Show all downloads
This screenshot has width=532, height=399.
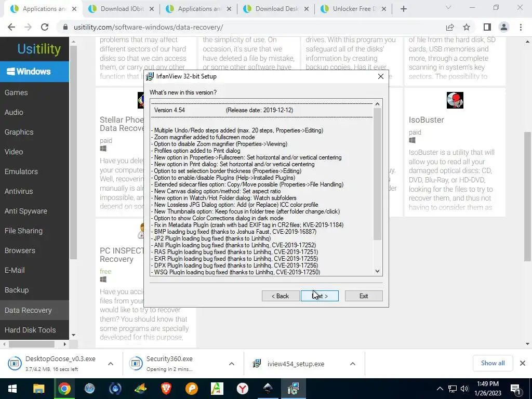pos(493,363)
